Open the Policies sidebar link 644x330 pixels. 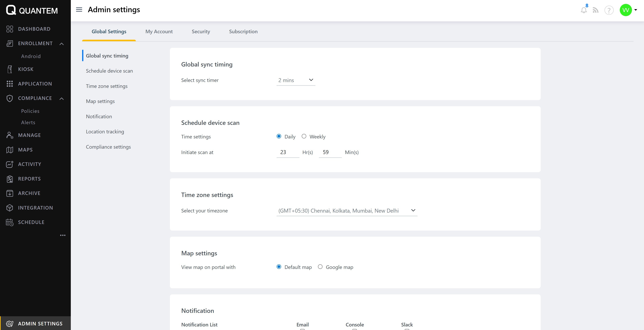pos(30,111)
